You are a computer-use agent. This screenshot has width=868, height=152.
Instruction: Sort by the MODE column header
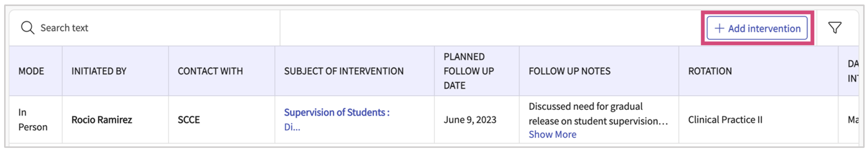[31, 71]
